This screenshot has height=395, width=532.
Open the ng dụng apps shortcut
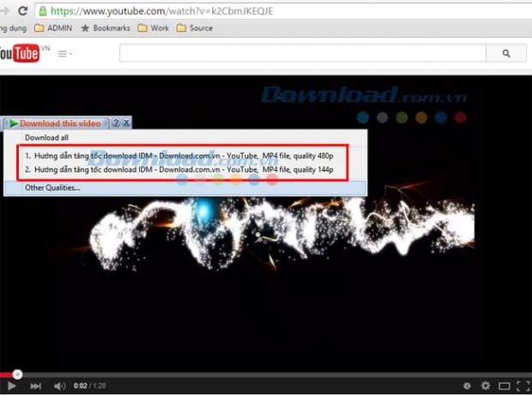pyautogui.click(x=13, y=27)
